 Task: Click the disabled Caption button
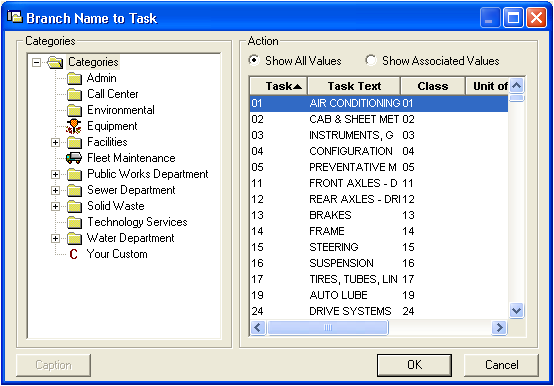53,365
